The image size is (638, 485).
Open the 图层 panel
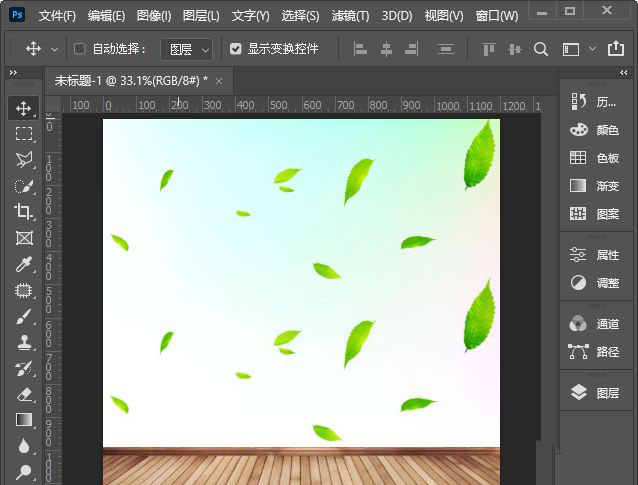(595, 393)
